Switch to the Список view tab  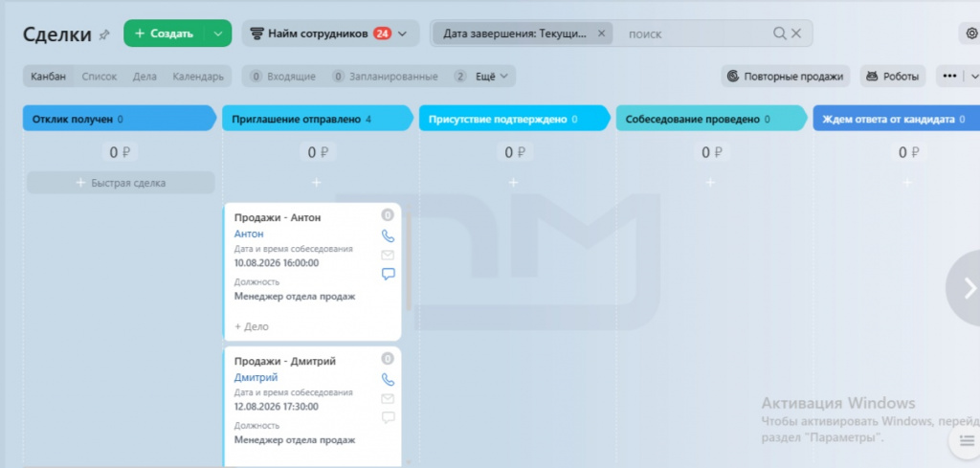100,77
